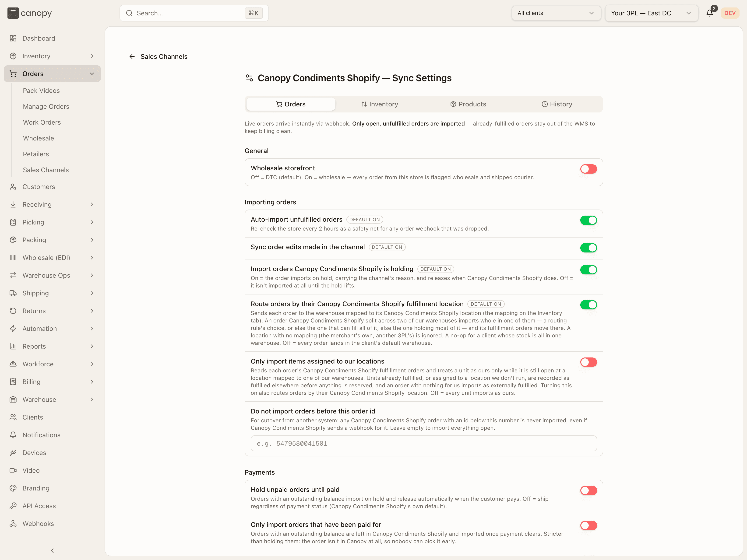Toggle Route orders by fulfillment location
The image size is (747, 560).
pyautogui.click(x=588, y=304)
